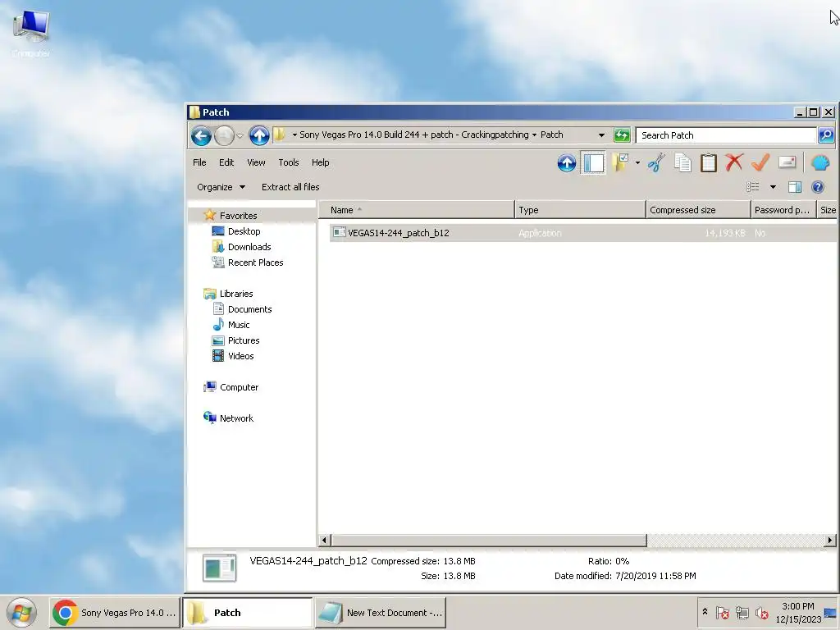Open Properties with the orange checkmark icon

760,162
